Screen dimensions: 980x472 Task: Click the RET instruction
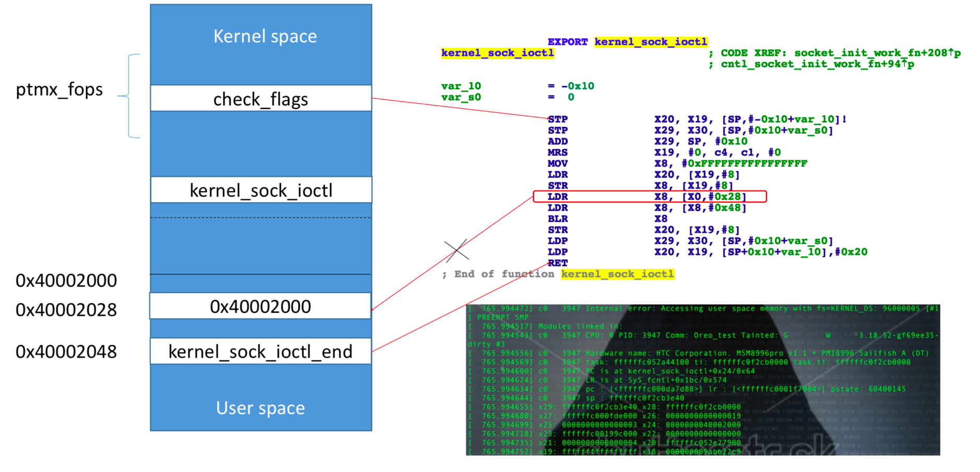pyautogui.click(x=558, y=263)
